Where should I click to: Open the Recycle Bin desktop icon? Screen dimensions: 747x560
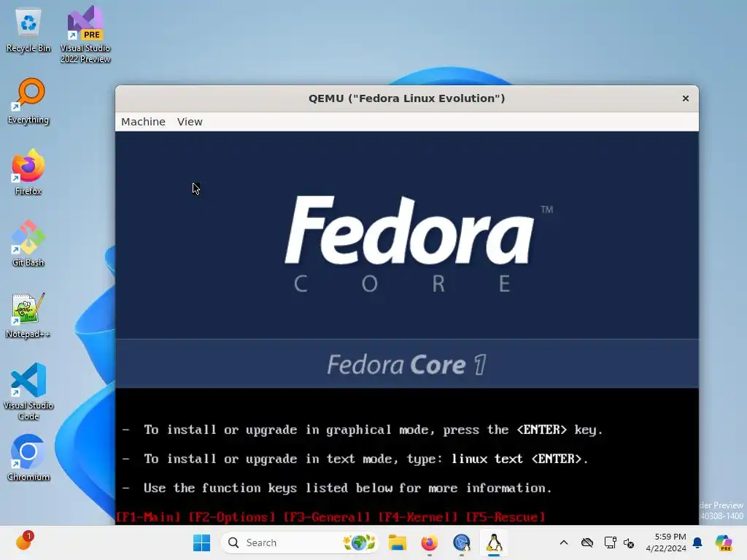tap(28, 31)
